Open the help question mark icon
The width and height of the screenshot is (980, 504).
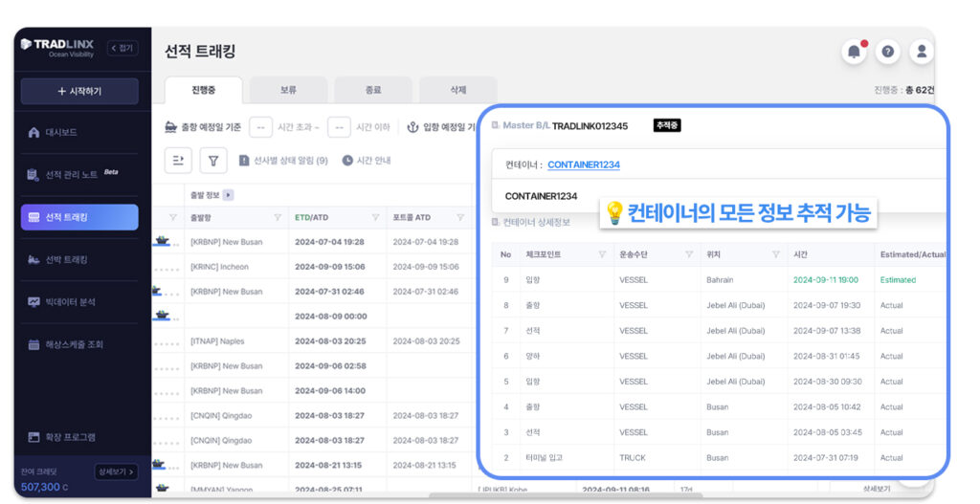(887, 52)
